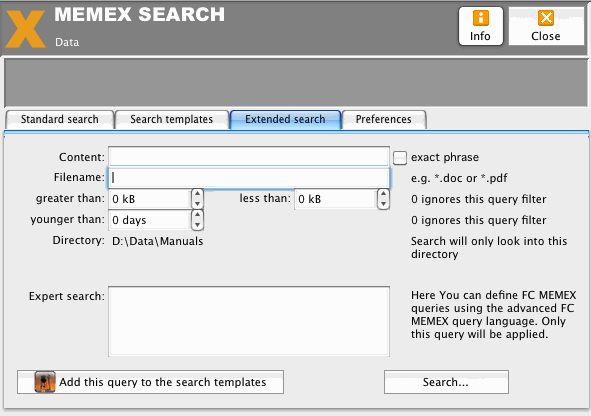
Task: Focus the Content input field
Action: pyautogui.click(x=249, y=156)
